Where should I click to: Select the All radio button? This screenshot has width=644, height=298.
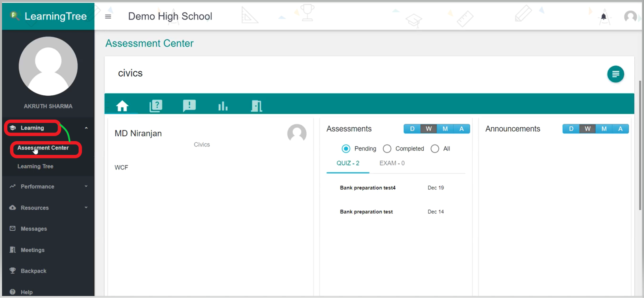pyautogui.click(x=435, y=149)
